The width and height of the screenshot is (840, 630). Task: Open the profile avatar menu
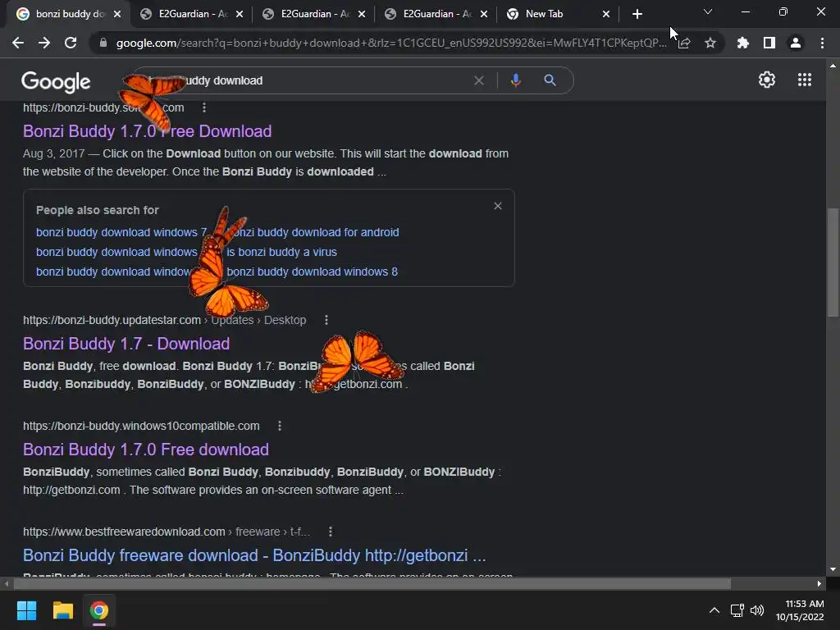pos(796,43)
